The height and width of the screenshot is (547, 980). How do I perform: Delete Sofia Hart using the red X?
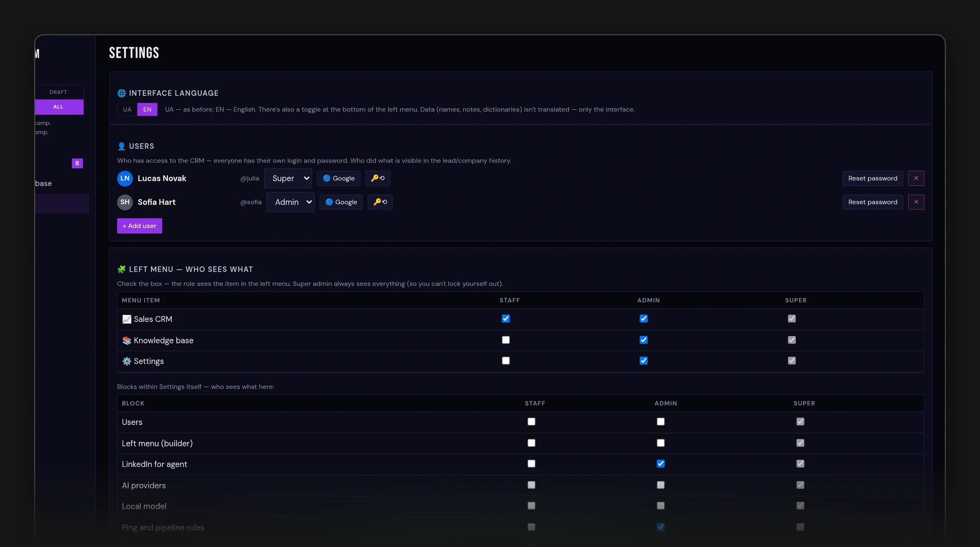point(916,202)
